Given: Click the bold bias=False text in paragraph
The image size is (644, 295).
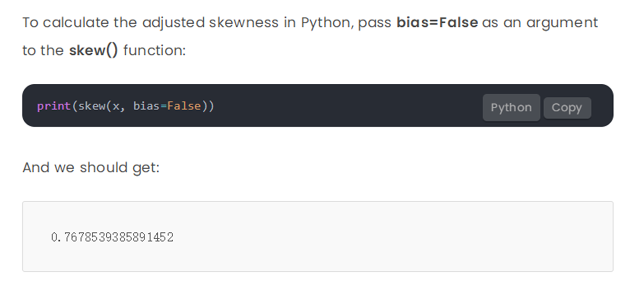Looking at the screenshot, I should click(x=437, y=23).
